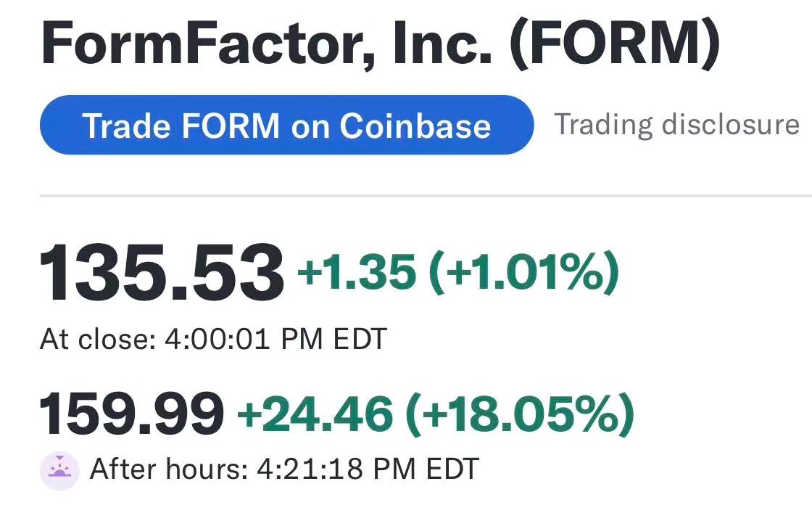
Task: Select the (+1.01%) percent change
Action: point(523,272)
